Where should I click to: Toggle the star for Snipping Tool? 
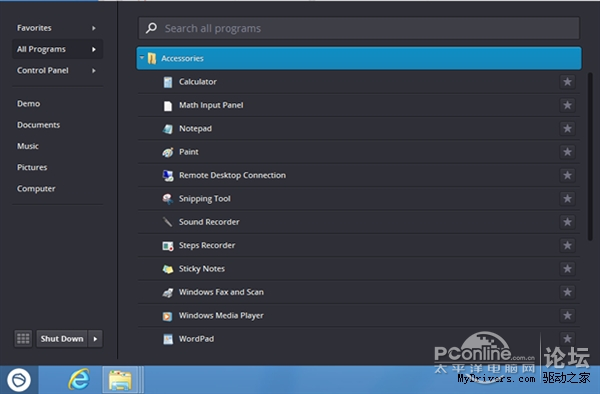point(567,199)
